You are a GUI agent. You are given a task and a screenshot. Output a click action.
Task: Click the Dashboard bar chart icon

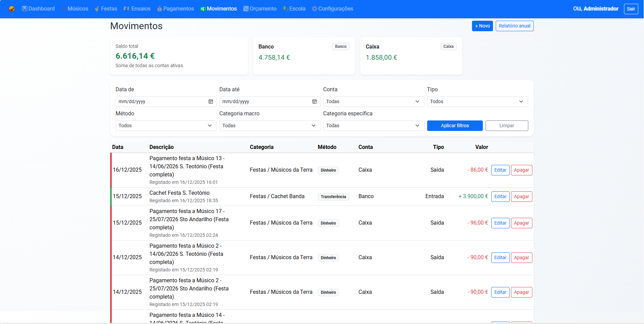pyautogui.click(x=24, y=9)
